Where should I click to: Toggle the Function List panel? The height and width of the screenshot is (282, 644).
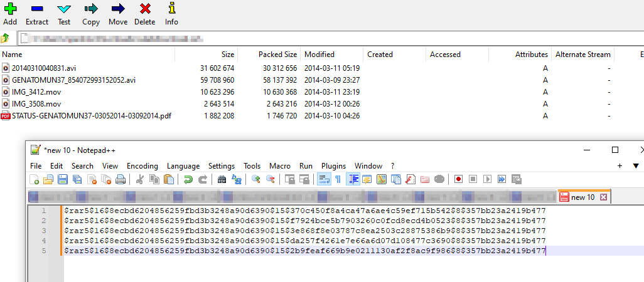(410, 179)
